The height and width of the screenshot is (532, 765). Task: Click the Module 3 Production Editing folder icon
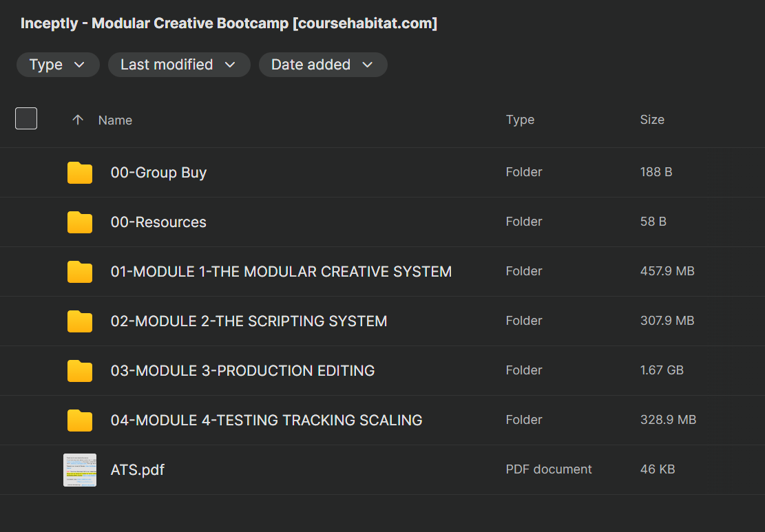[80, 371]
